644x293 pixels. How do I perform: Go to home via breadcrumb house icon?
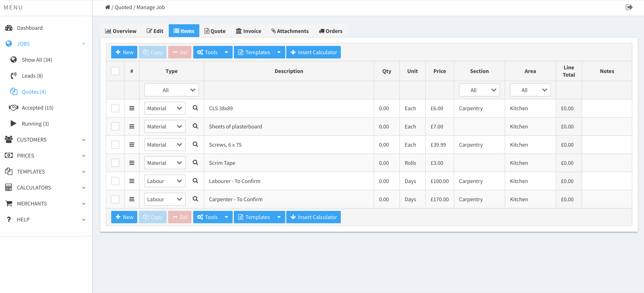coord(108,7)
